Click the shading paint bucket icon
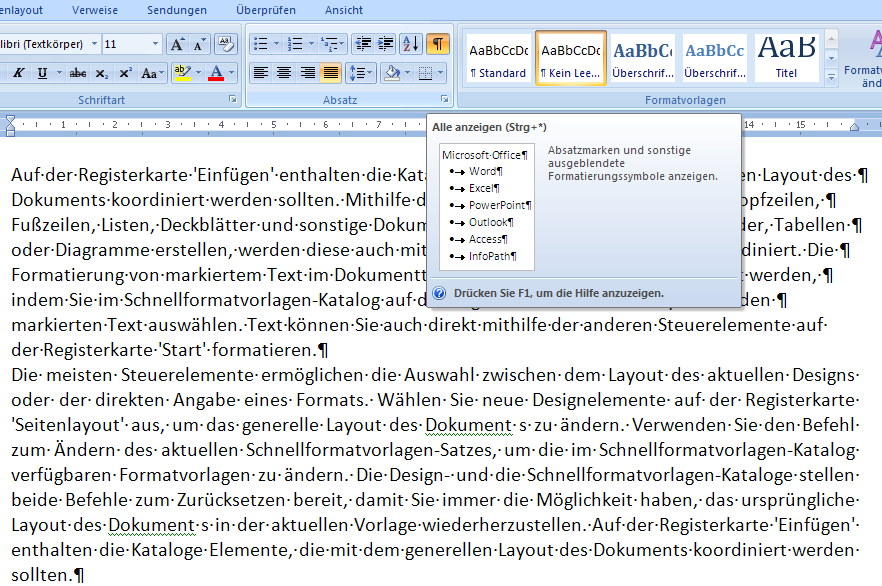This screenshot has height=586, width=882. (393, 73)
